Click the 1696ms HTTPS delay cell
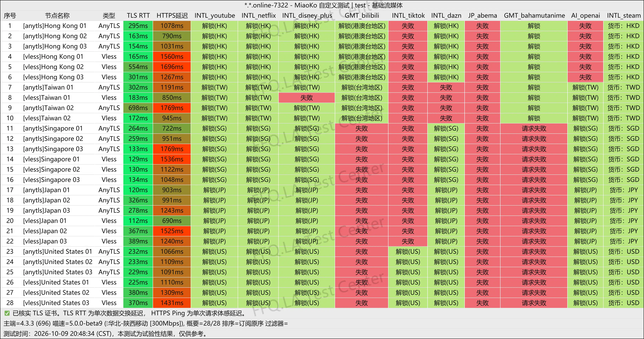Viewport: 644px width, 339px height. [172, 67]
